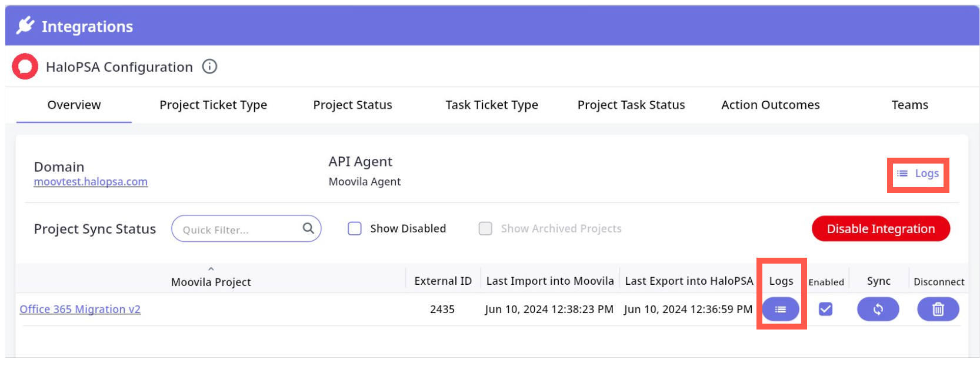Open the moovtest.halopsa.com domain link
The width and height of the screenshot is (980, 366).
(91, 182)
